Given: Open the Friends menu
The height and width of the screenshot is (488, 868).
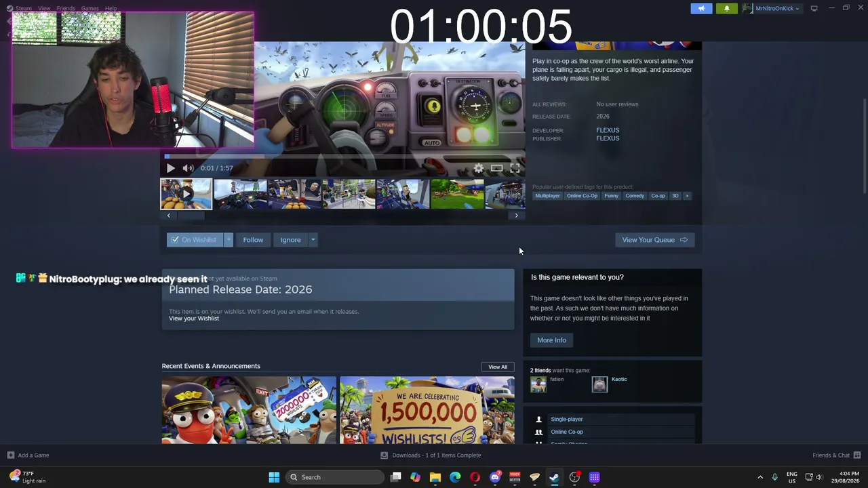Looking at the screenshot, I should pos(66,8).
